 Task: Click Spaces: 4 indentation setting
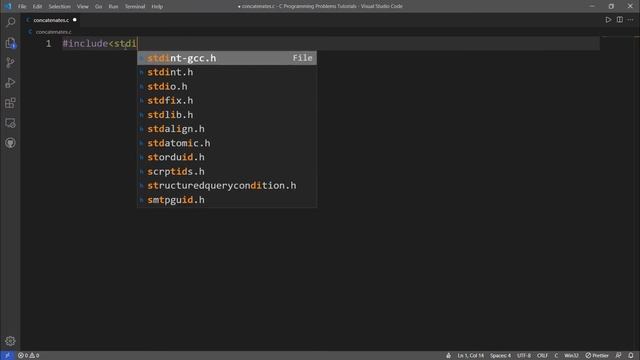500,356
